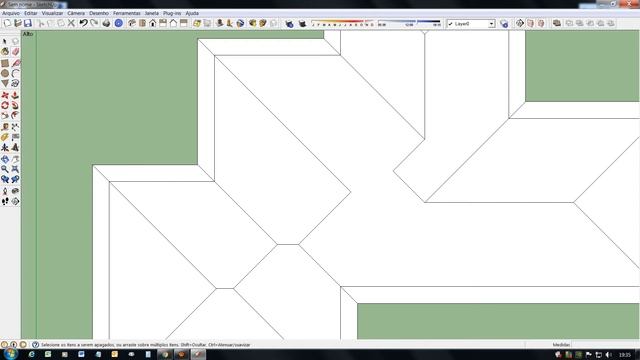Activate the Position Camera tool

click(x=5, y=191)
